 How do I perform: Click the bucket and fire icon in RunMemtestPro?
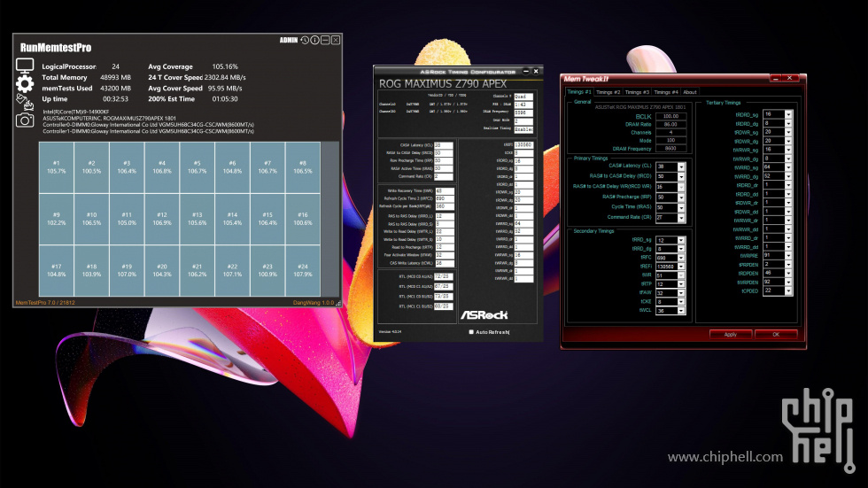pyautogui.click(x=25, y=102)
